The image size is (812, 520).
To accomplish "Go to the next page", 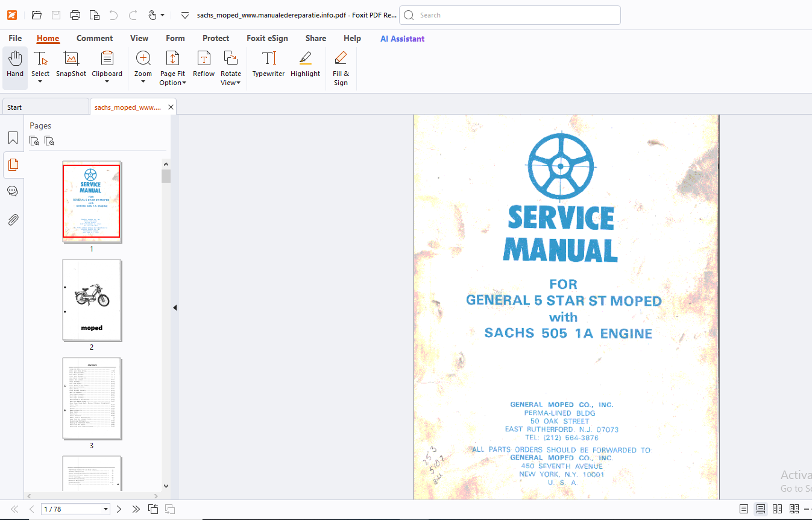I will 119,509.
